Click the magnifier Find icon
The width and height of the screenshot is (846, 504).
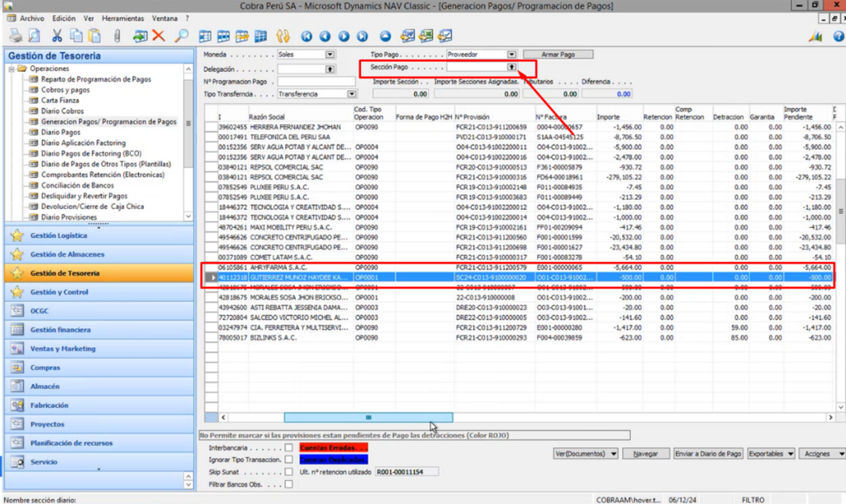tap(181, 36)
